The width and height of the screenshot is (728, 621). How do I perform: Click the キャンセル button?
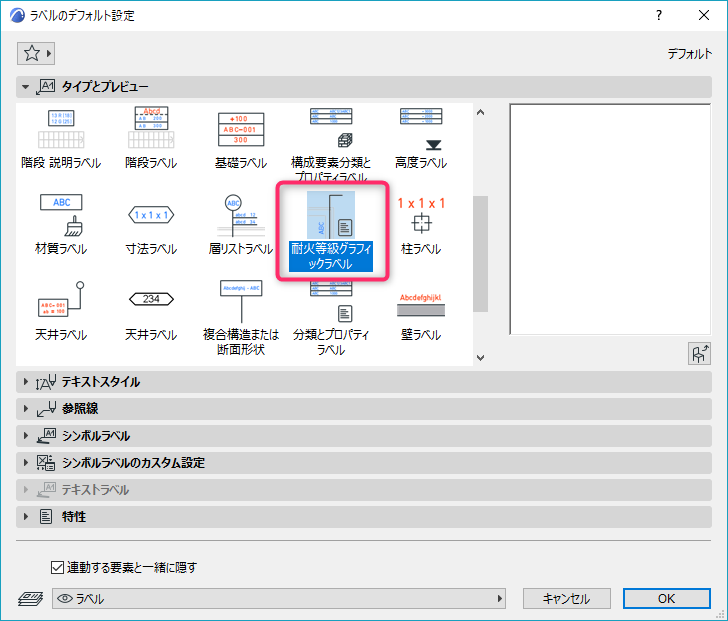(566, 599)
